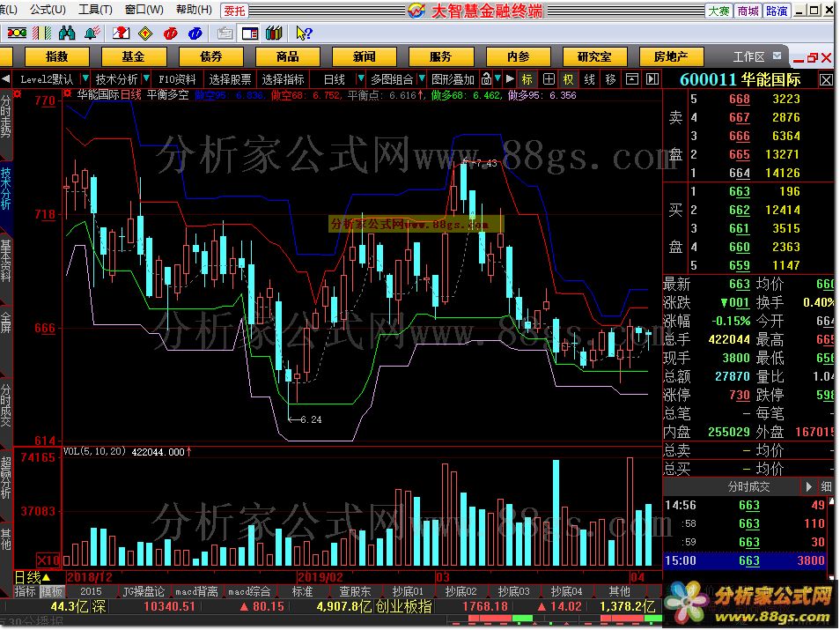Image resolution: width=840 pixels, height=630 pixels.
Task: Click the F10资料 button
Action: click(x=177, y=79)
